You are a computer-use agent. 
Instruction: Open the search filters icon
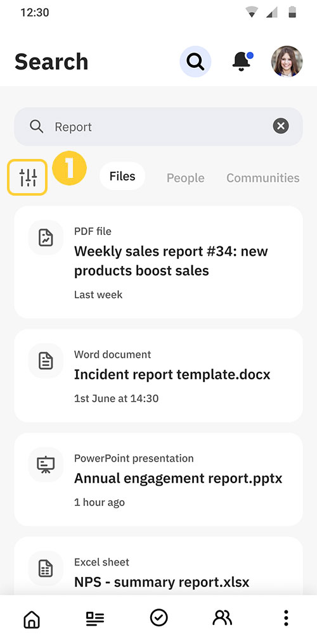27,177
